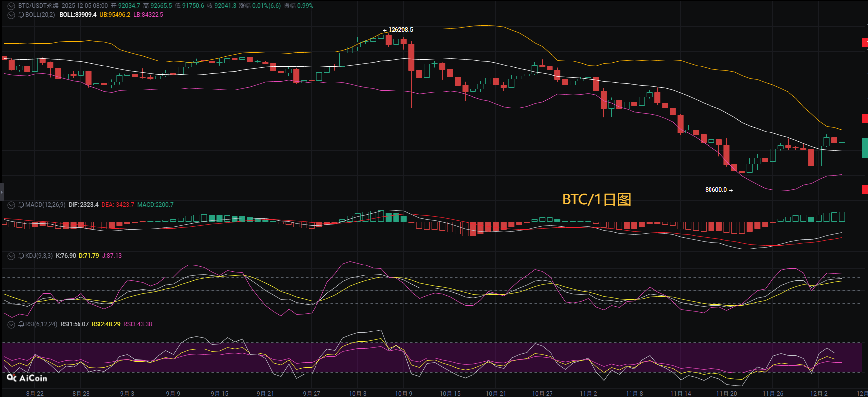868x397 pixels.
Task: Set alert with BOLL bell icon
Action: click(x=21, y=15)
